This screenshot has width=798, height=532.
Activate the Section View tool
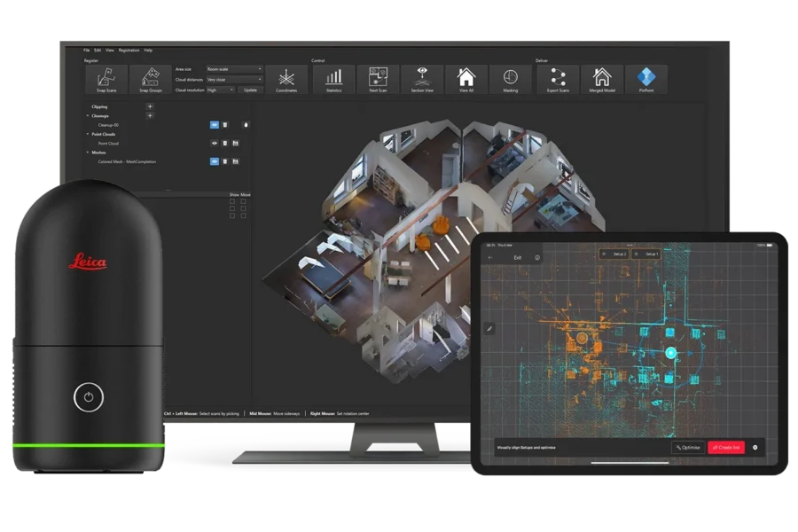pyautogui.click(x=422, y=79)
